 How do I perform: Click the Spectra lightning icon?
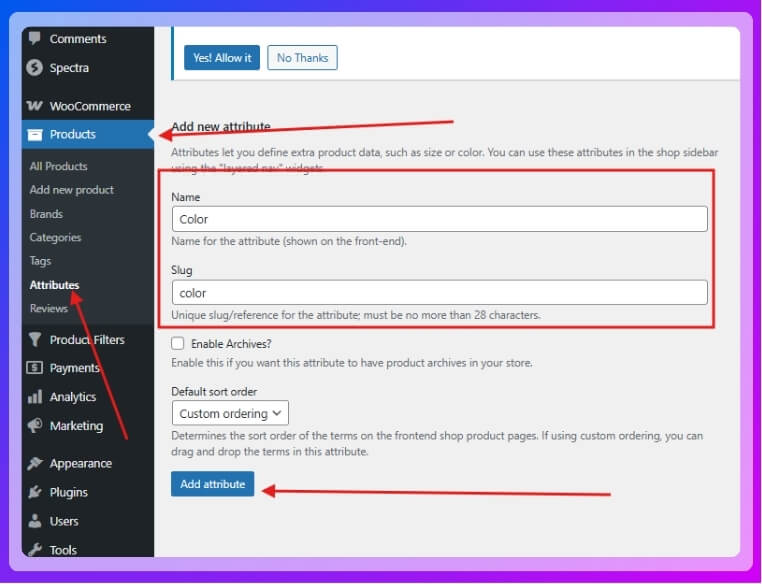[x=35, y=68]
